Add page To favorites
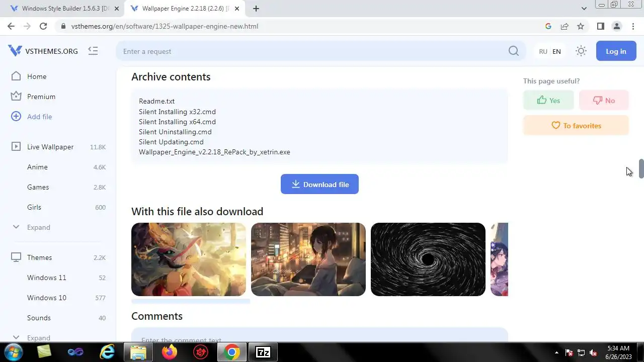This screenshot has height=362, width=644. (576, 125)
